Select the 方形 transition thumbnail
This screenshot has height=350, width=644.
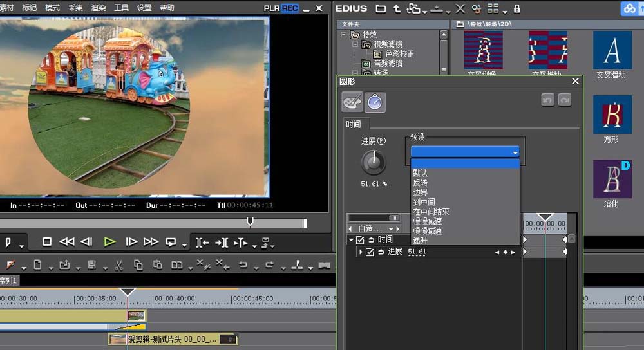(612, 115)
